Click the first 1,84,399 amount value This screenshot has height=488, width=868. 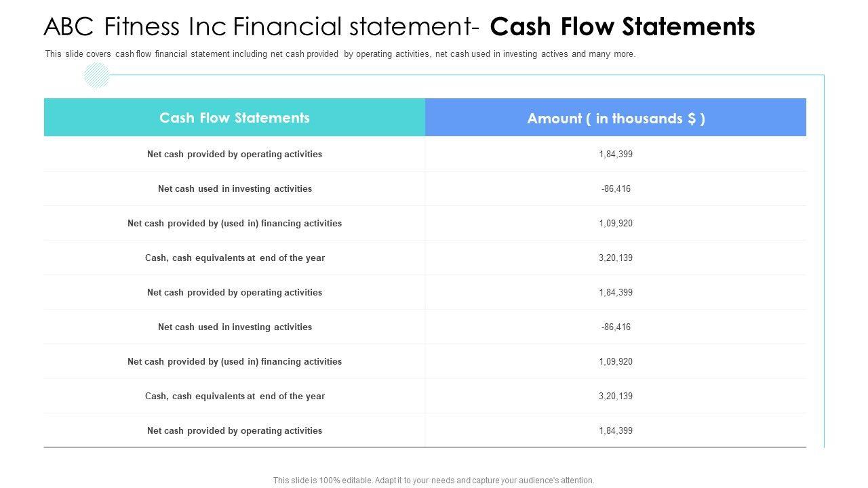pyautogui.click(x=616, y=155)
